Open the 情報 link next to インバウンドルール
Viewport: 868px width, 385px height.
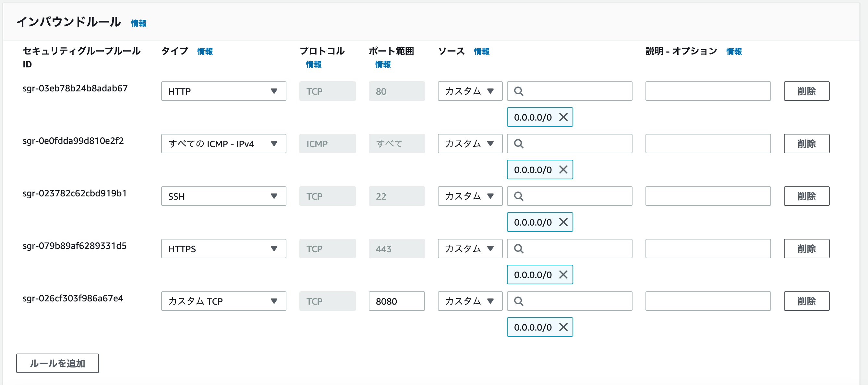click(x=138, y=23)
